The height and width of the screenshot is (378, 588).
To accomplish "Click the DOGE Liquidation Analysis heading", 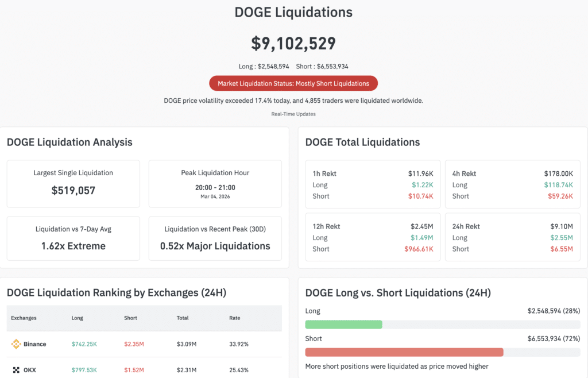I will coord(68,142).
